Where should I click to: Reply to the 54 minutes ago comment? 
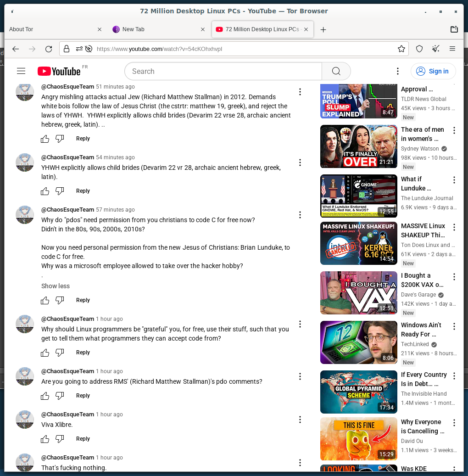tap(83, 191)
